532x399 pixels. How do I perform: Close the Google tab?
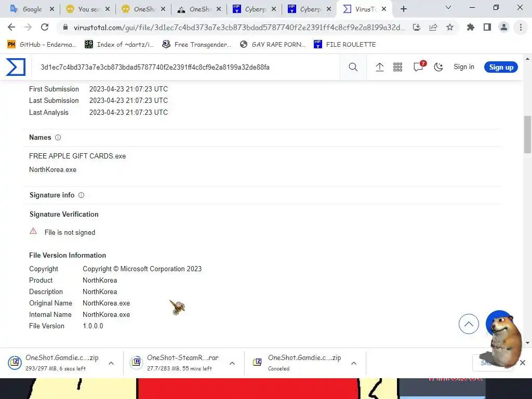tap(52, 9)
